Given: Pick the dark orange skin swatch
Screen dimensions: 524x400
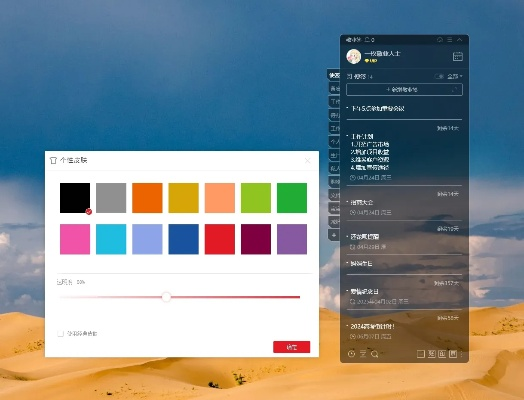Looking at the screenshot, I should [x=147, y=198].
